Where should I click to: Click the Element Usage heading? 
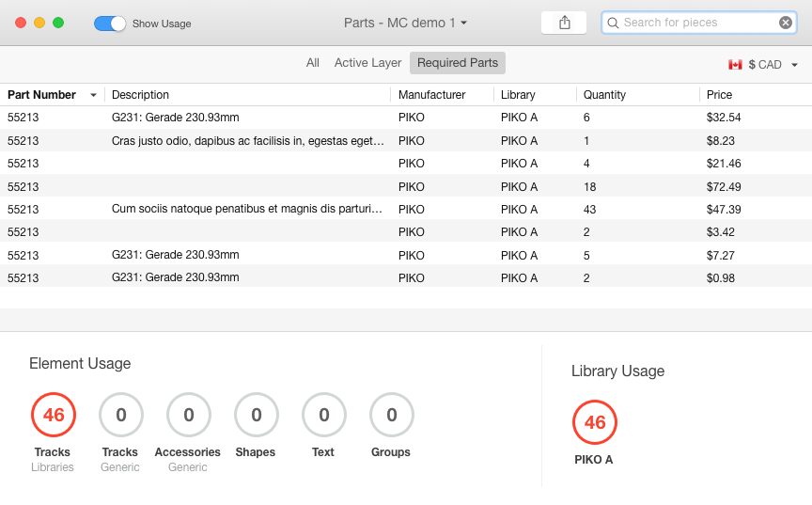click(x=80, y=364)
